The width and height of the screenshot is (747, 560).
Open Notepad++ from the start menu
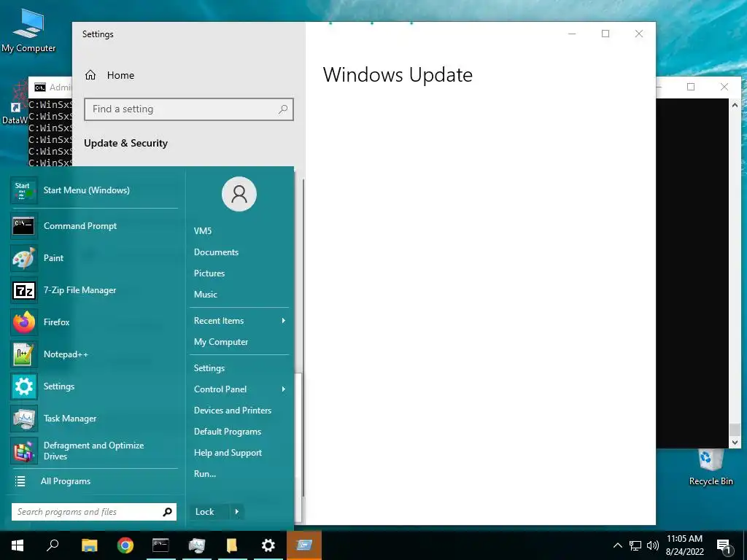click(94, 354)
